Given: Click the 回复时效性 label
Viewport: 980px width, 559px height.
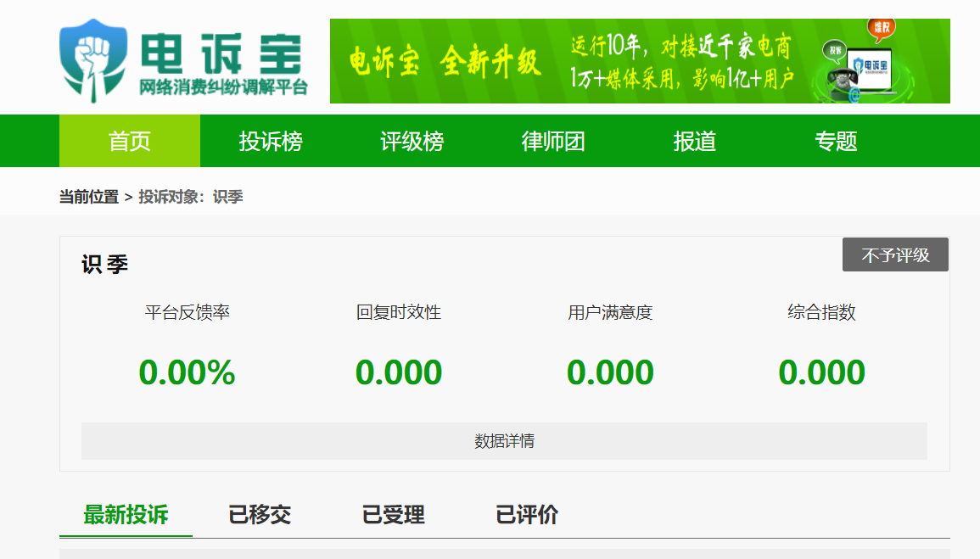Looking at the screenshot, I should [x=399, y=312].
